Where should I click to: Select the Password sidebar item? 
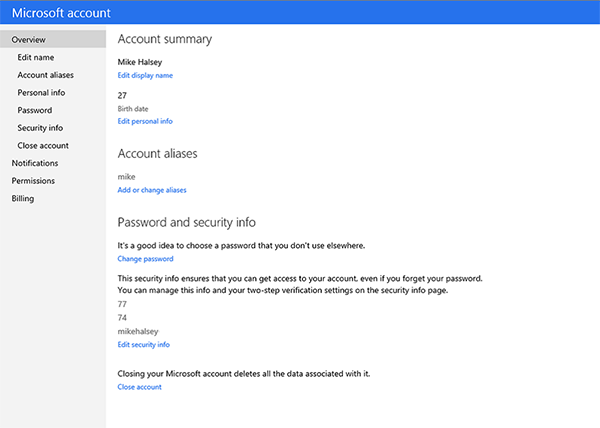tap(35, 110)
